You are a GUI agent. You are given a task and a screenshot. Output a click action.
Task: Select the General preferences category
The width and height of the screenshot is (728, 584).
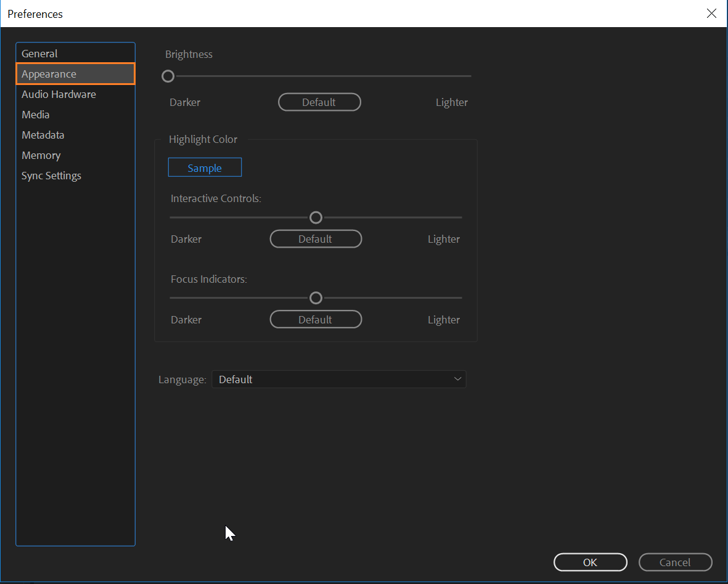pos(39,53)
